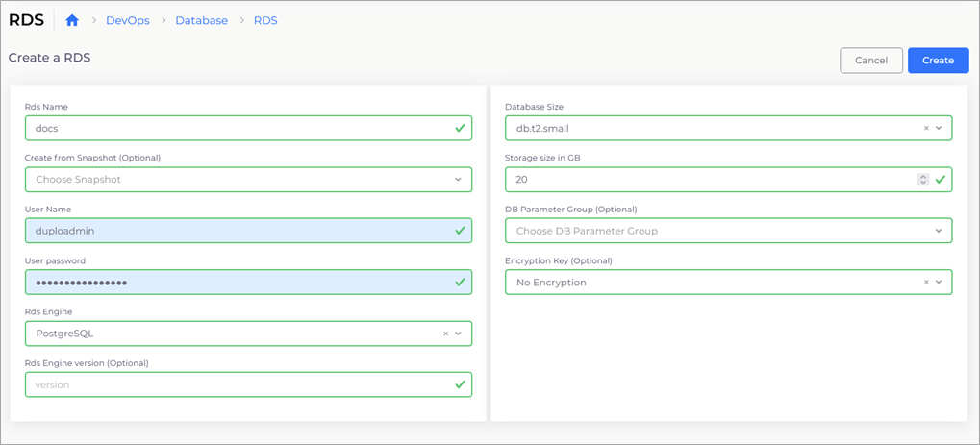The height and width of the screenshot is (445, 980).
Task: Focus the User Name field
Action: (249, 231)
